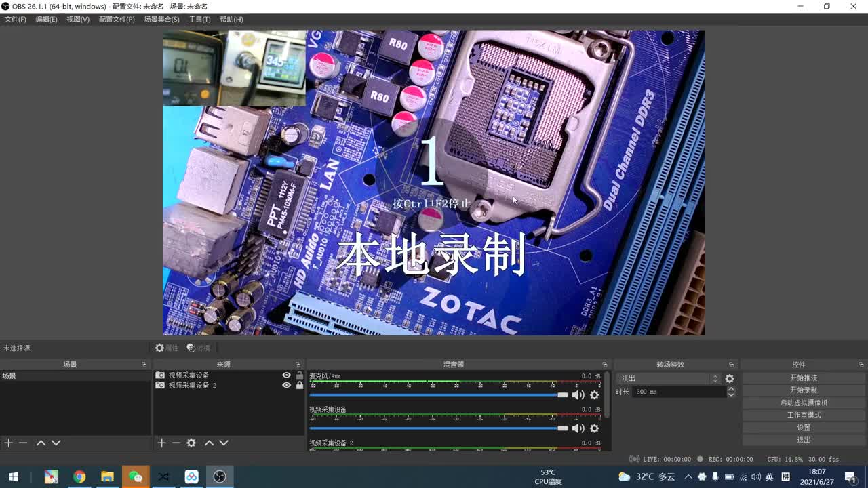Viewport: 868px width, 488px height.
Task: Open the 帮助(H) menu
Action: [x=231, y=19]
